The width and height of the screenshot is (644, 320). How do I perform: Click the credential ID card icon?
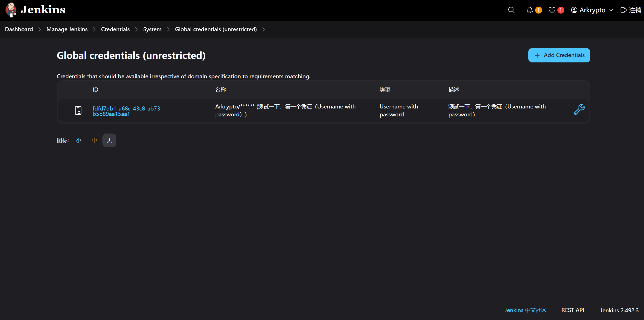point(78,111)
